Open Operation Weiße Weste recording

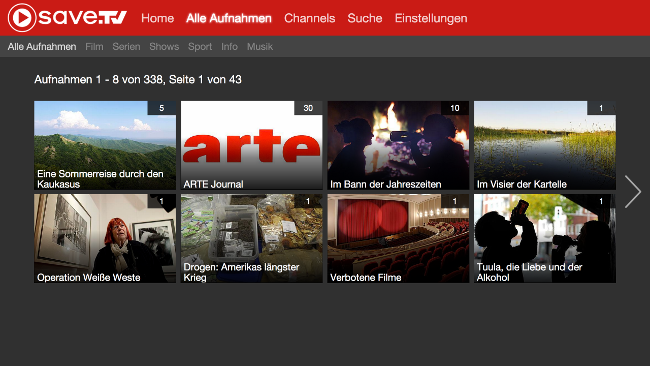point(105,239)
